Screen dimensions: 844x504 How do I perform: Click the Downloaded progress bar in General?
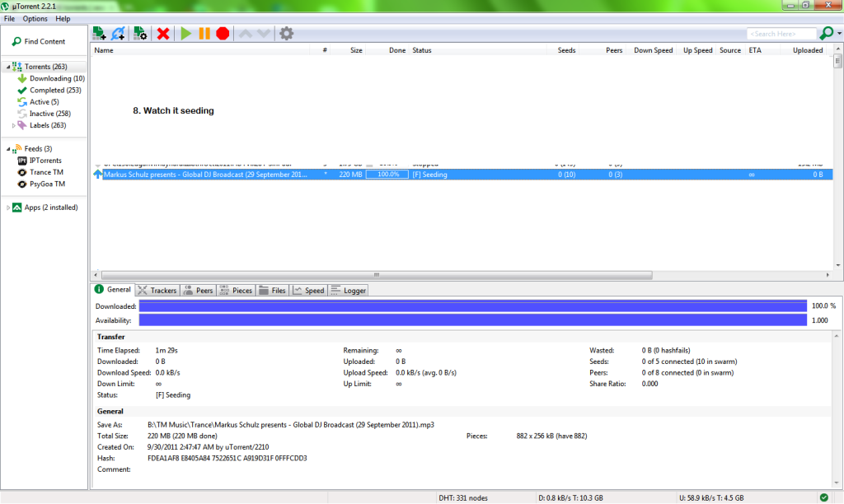click(473, 306)
